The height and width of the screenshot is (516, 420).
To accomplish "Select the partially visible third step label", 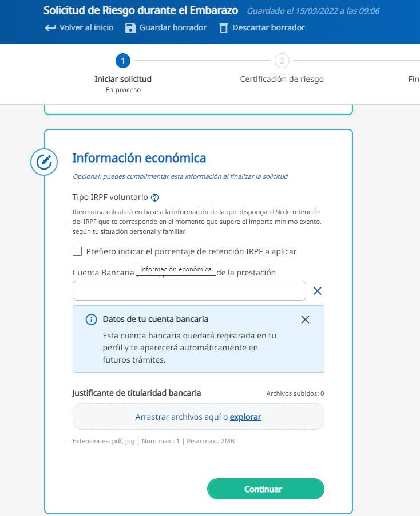I will point(414,79).
